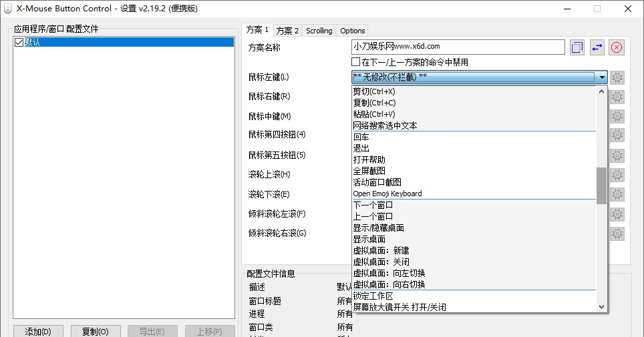Click the X-Mouse app icon in title bar
Viewport: 644px width, 337px height.
[x=8, y=9]
